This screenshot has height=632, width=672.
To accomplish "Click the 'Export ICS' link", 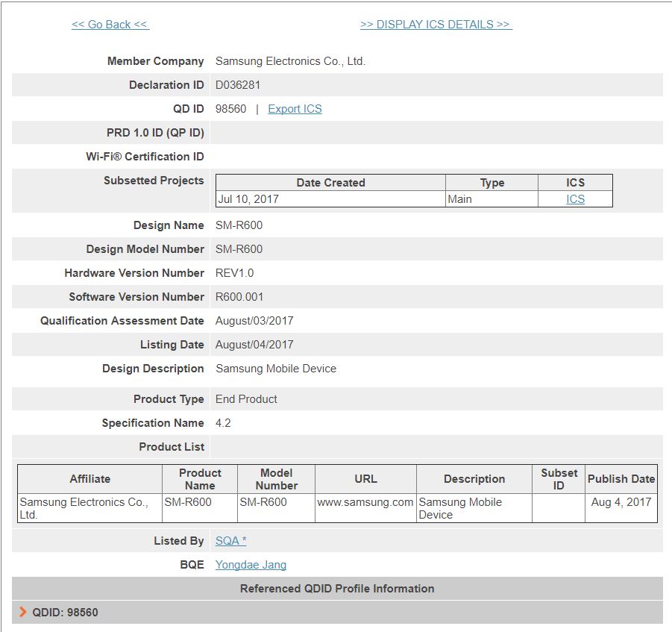I will click(x=295, y=109).
